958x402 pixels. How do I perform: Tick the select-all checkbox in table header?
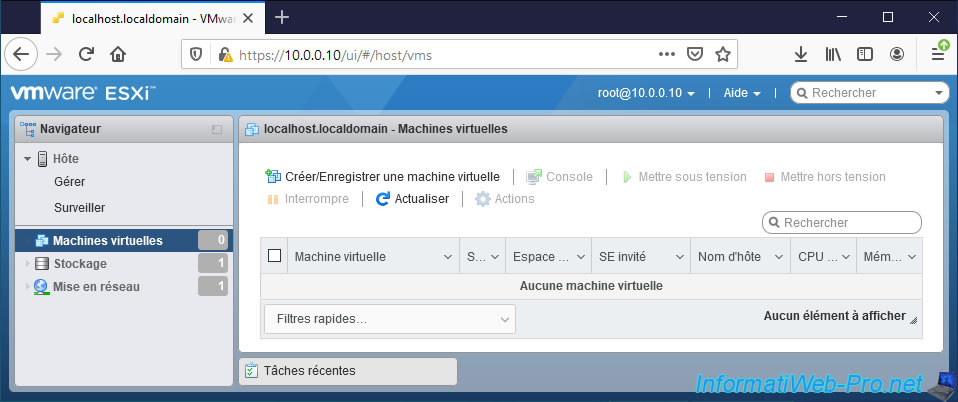point(274,255)
